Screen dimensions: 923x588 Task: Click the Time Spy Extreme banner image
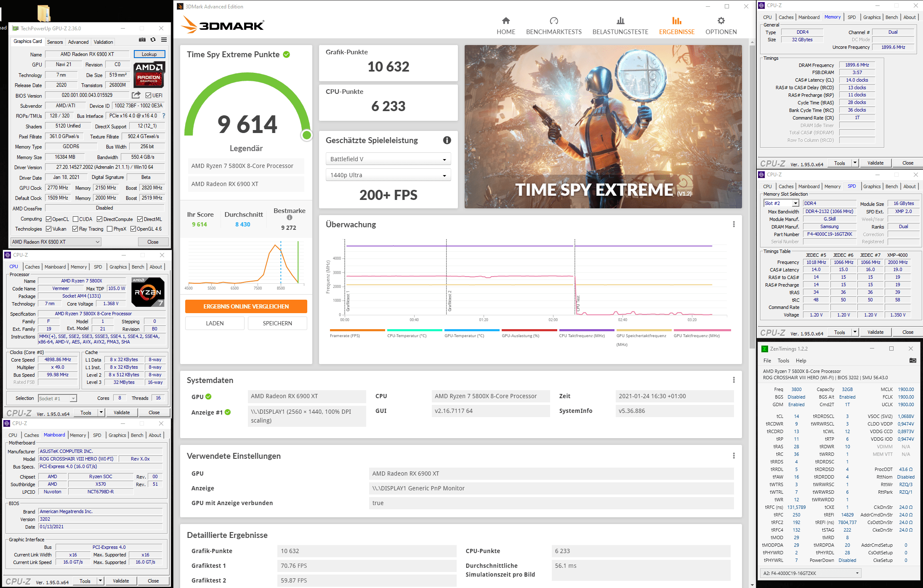tap(603, 127)
